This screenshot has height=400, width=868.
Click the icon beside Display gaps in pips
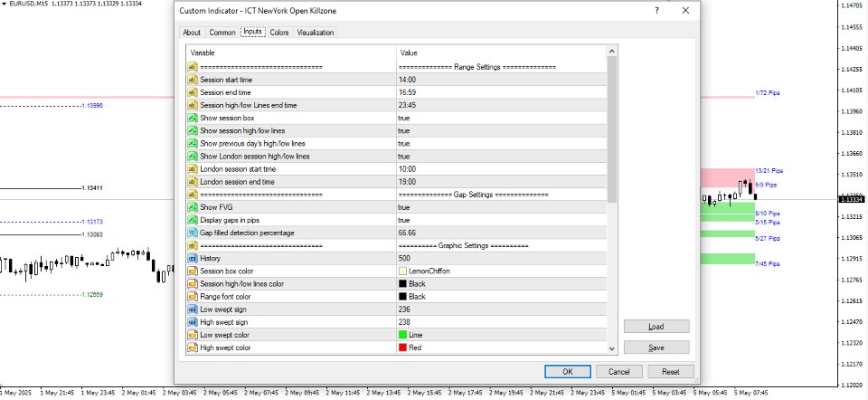[x=193, y=220]
